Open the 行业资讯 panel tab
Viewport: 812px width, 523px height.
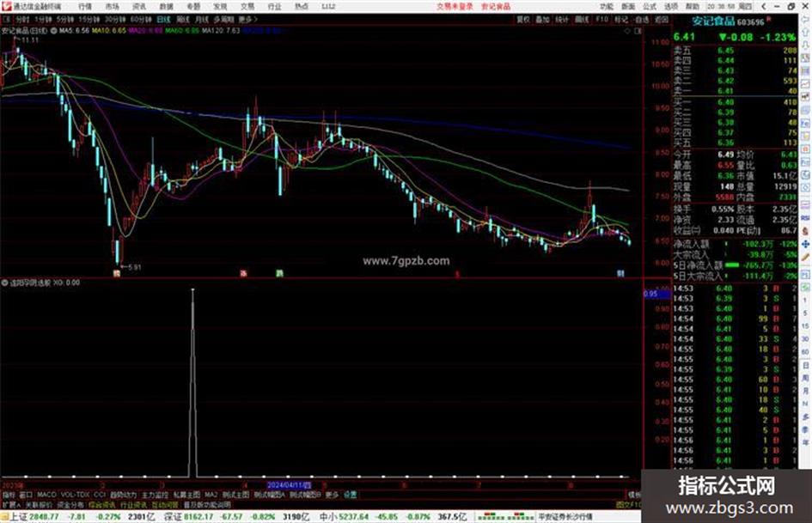point(133,505)
